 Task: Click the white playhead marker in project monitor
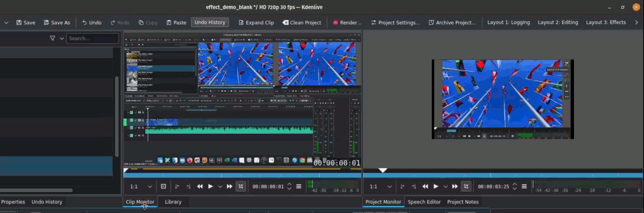(383, 170)
